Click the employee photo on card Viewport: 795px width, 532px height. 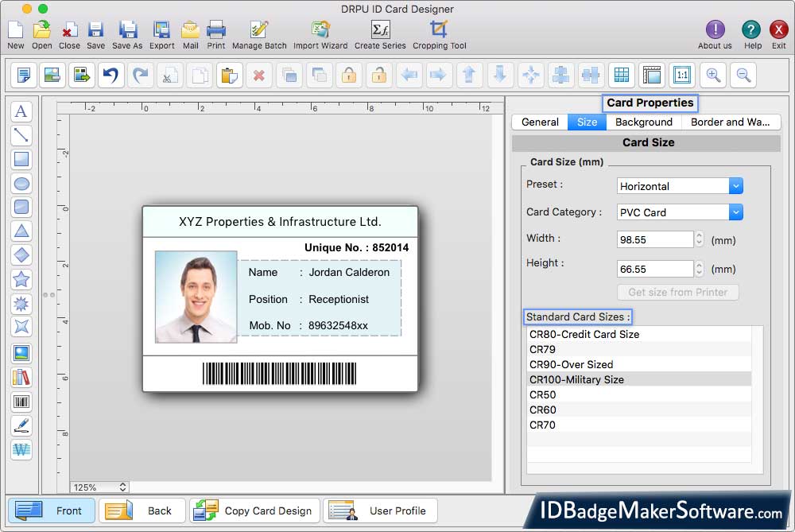coord(196,297)
